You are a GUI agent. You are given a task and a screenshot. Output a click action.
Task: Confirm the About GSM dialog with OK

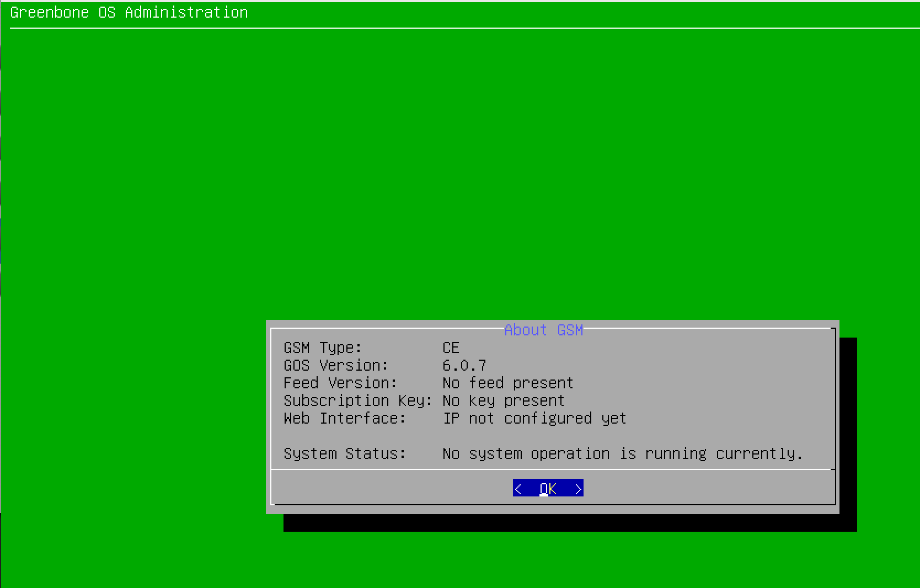pos(548,488)
